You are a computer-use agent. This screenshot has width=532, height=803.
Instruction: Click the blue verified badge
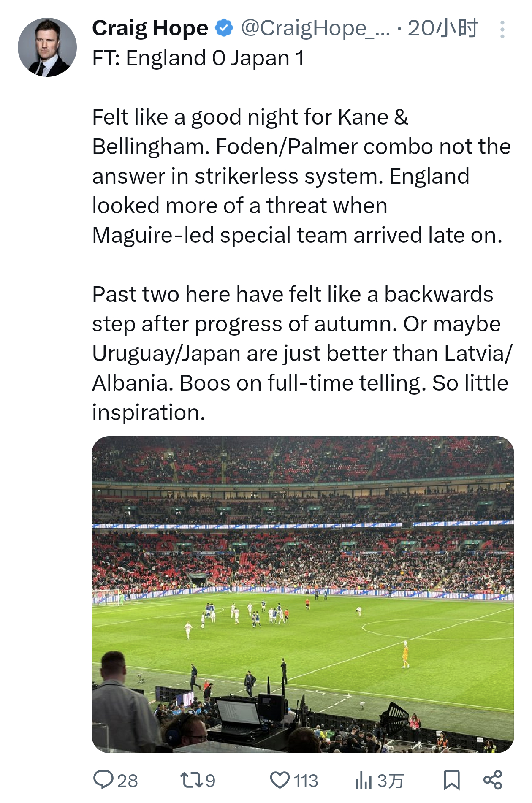pyautogui.click(x=224, y=28)
